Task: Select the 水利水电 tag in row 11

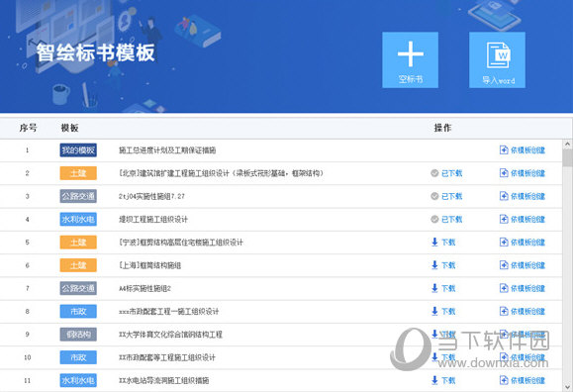Action: [x=78, y=380]
